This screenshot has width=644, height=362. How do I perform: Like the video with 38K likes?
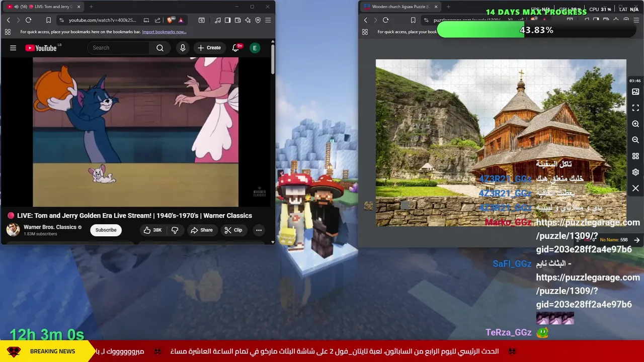pos(152,230)
